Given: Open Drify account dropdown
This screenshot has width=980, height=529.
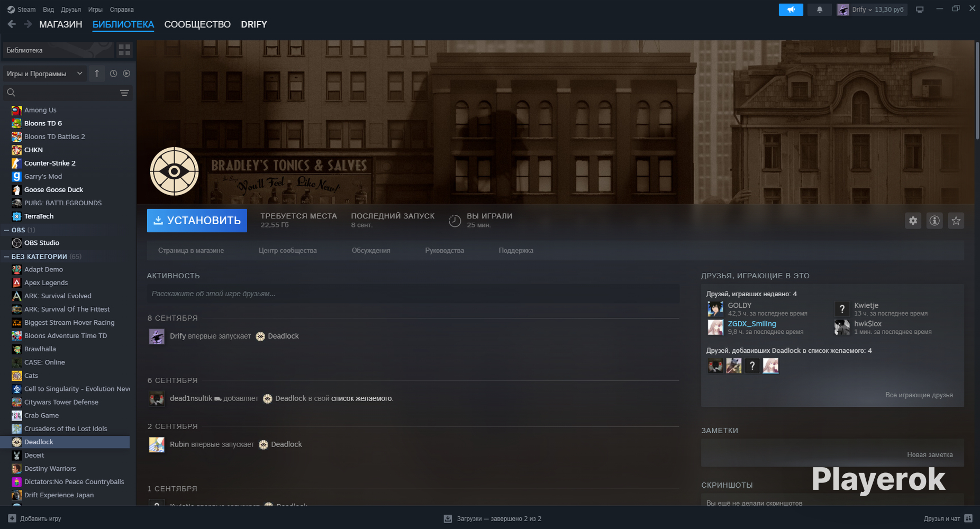Looking at the screenshot, I should [872, 10].
